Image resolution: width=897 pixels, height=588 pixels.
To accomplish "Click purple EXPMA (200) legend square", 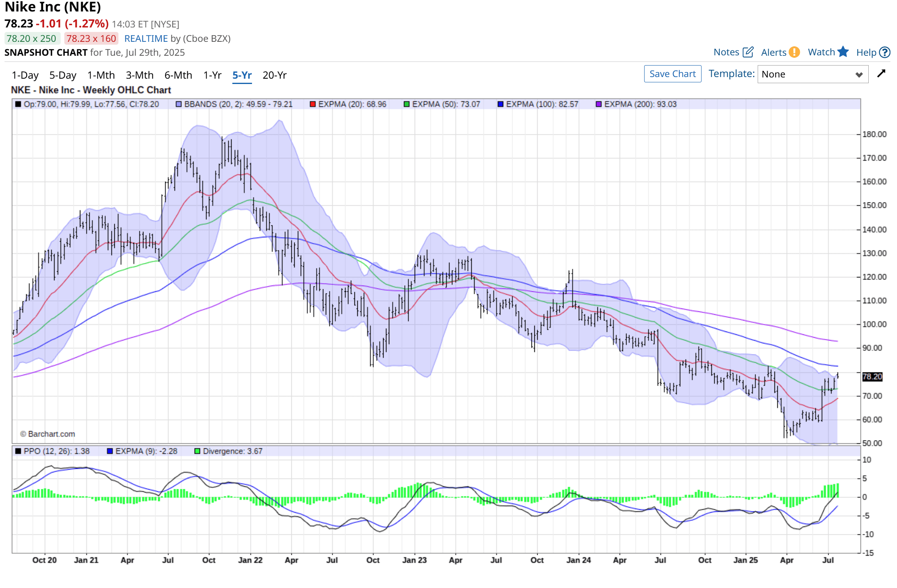I will point(599,104).
